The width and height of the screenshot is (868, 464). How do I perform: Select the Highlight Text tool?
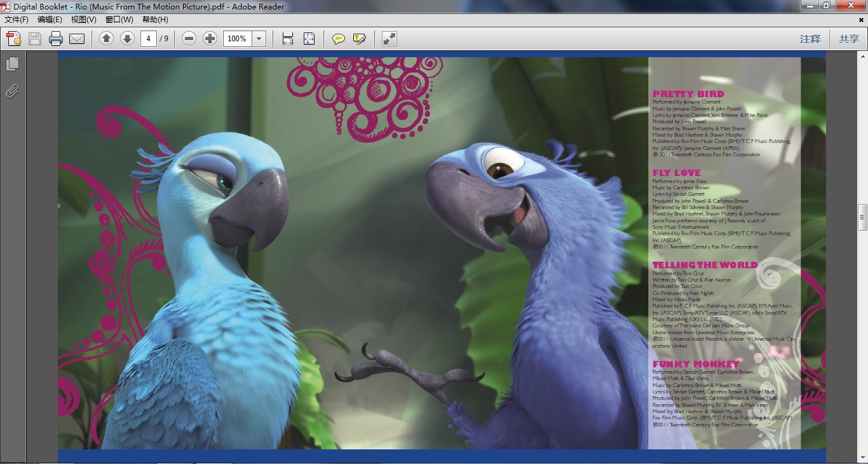360,39
